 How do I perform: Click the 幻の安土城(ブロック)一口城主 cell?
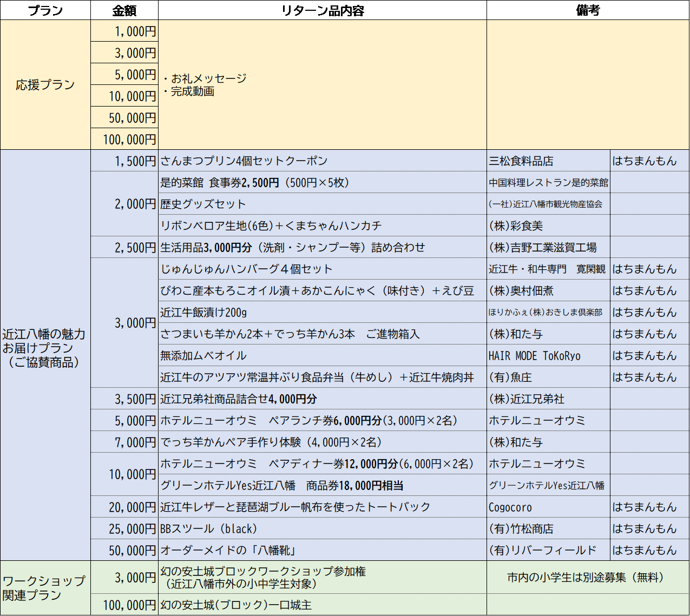click(236, 605)
